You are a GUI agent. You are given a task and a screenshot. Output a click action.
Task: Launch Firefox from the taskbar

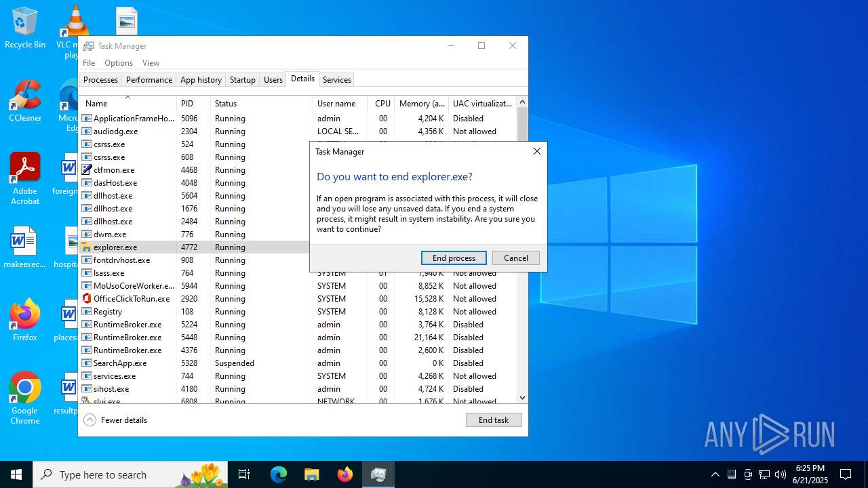(x=345, y=474)
